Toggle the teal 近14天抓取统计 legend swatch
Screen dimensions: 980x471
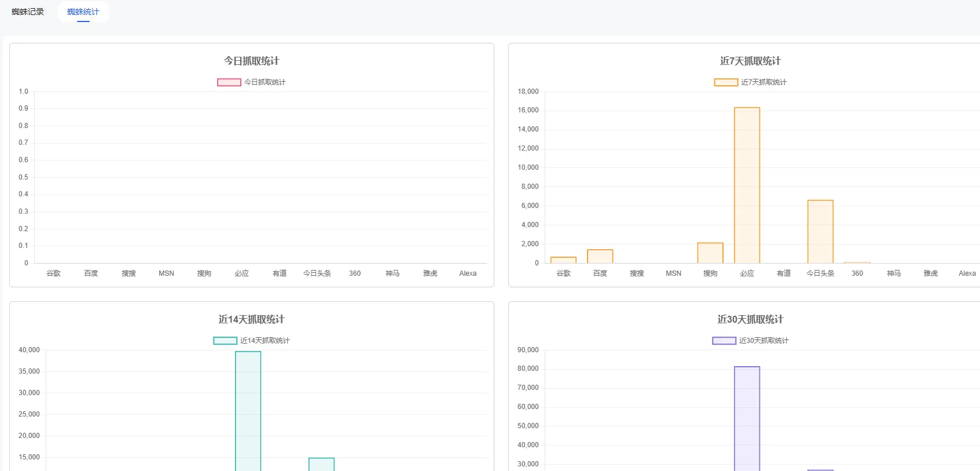point(225,341)
